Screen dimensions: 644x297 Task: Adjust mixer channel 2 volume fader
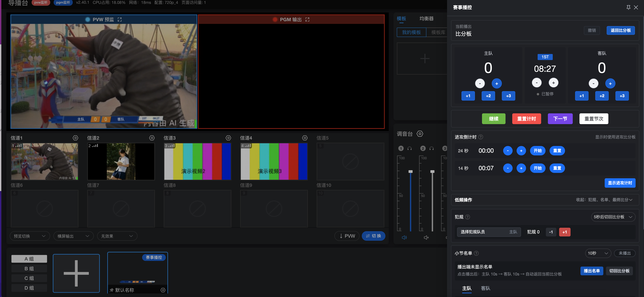pos(433,171)
